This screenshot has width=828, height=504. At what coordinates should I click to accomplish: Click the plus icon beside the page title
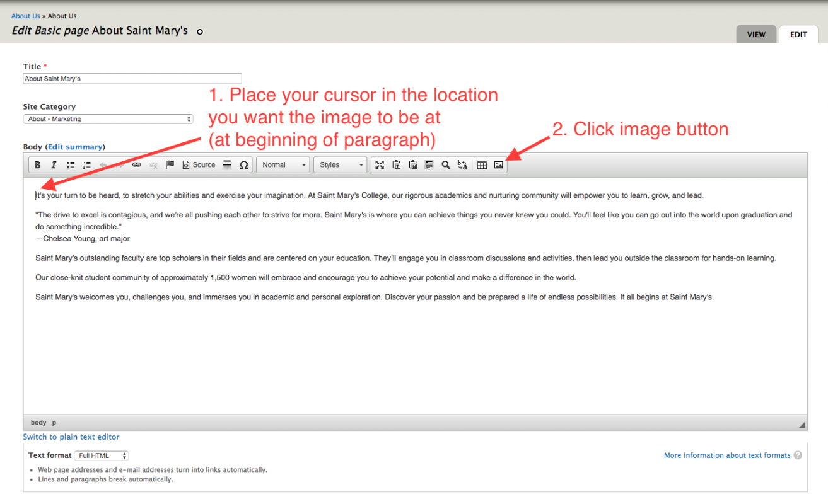click(200, 31)
